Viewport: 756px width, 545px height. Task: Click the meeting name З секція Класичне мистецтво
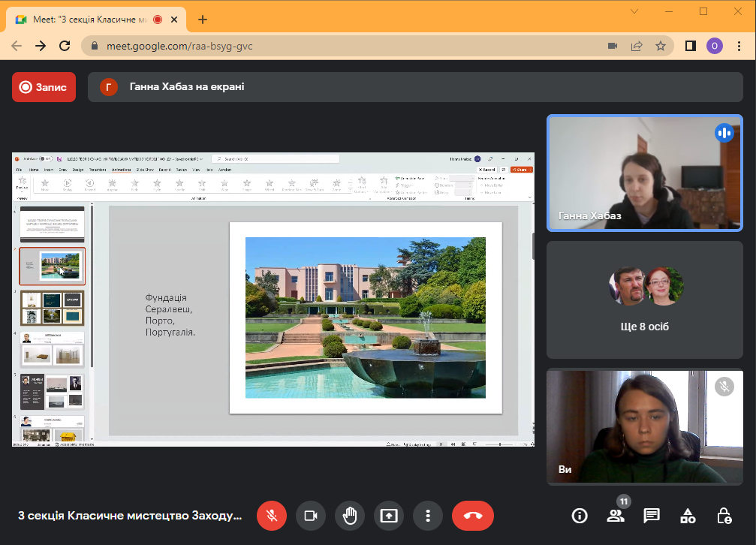point(130,516)
